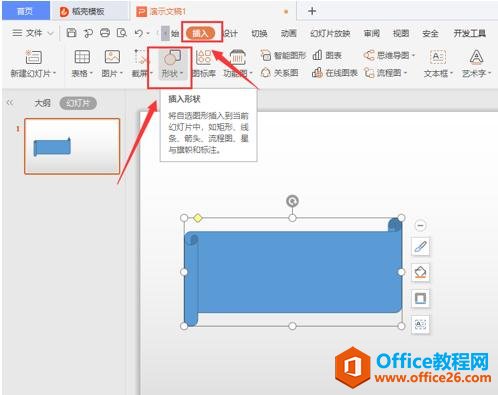Select the blue scroll shape on slide
The width and height of the screenshot is (498, 395).
(x=293, y=272)
